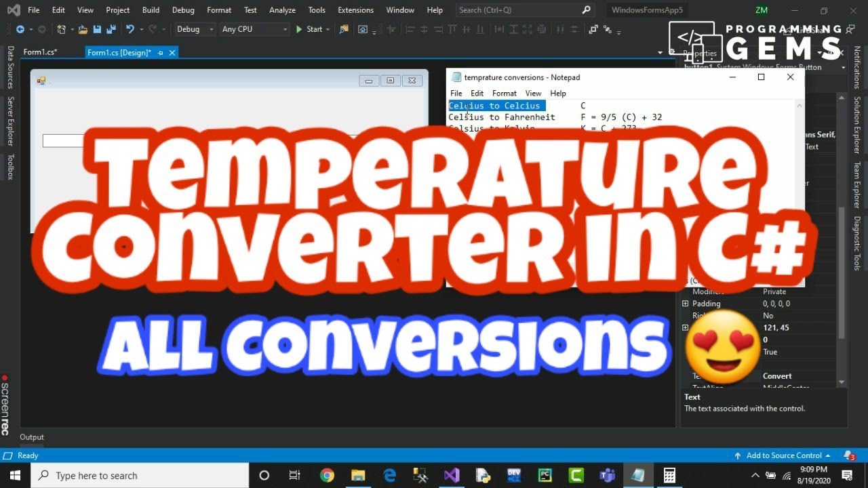The width and height of the screenshot is (868, 488).
Task: Click the Find in Files toolbar icon
Action: (x=344, y=29)
